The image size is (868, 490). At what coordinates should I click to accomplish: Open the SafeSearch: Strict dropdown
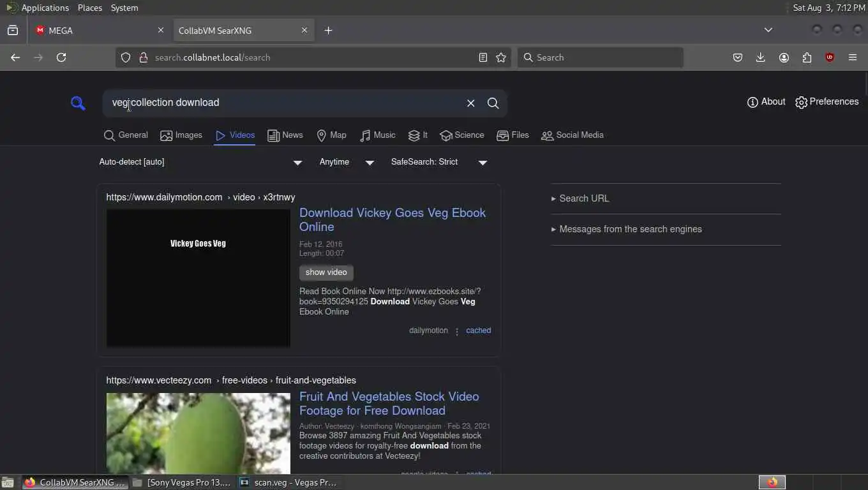[x=439, y=162]
